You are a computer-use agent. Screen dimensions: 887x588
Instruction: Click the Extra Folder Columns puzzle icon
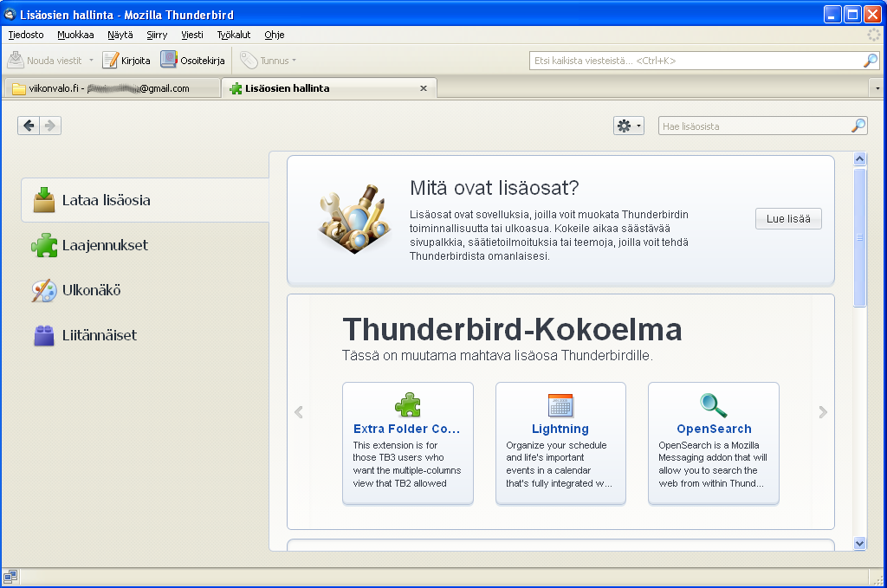(408, 404)
